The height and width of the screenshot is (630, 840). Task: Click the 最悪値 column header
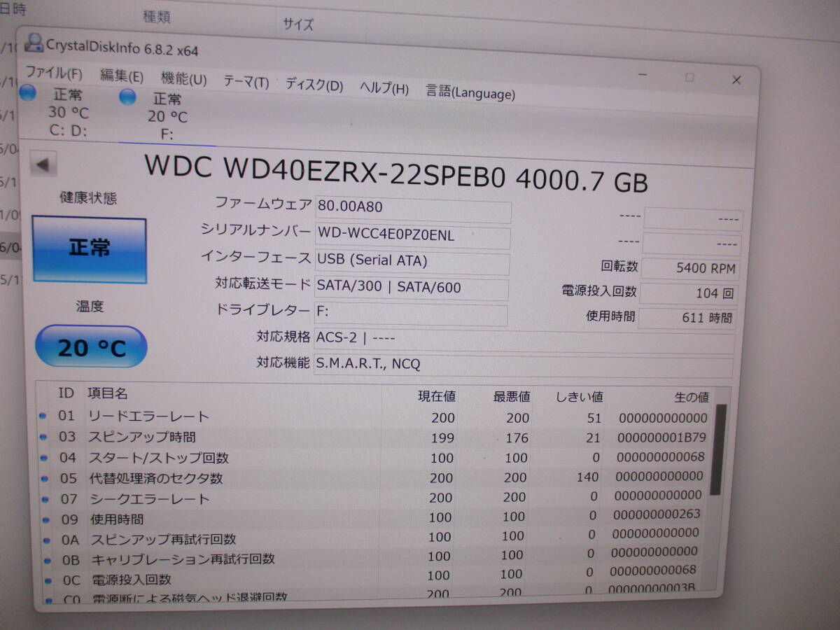[512, 397]
